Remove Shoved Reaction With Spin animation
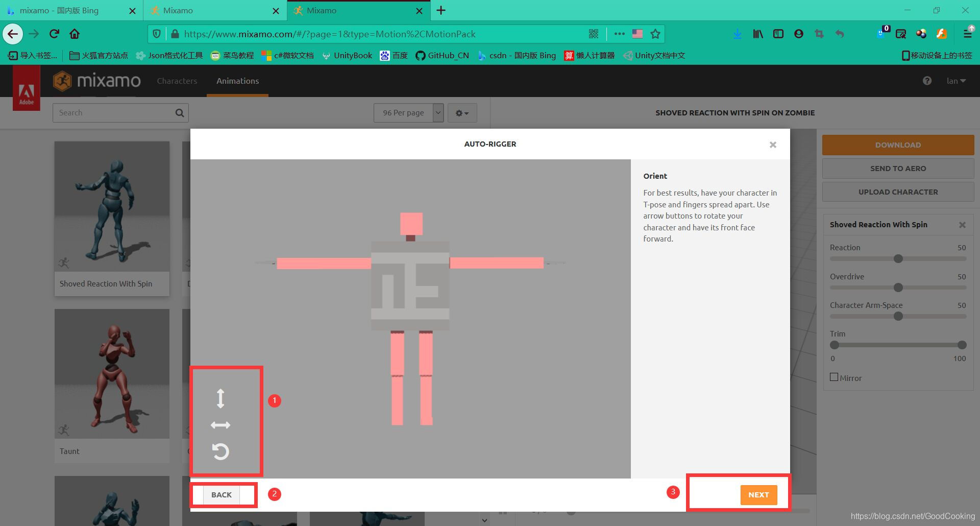980x526 pixels. [x=962, y=225]
